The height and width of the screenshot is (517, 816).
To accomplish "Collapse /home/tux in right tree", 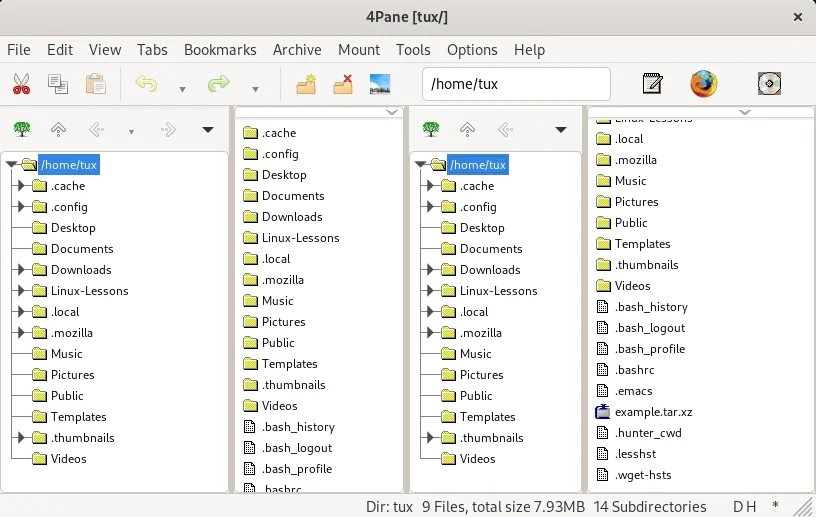I will [420, 165].
